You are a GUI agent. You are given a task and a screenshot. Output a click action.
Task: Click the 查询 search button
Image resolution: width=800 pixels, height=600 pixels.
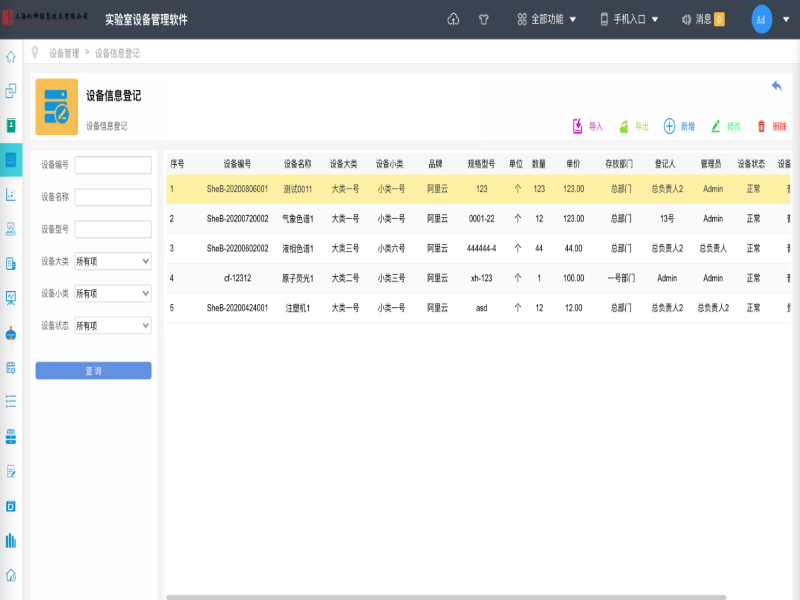93,371
